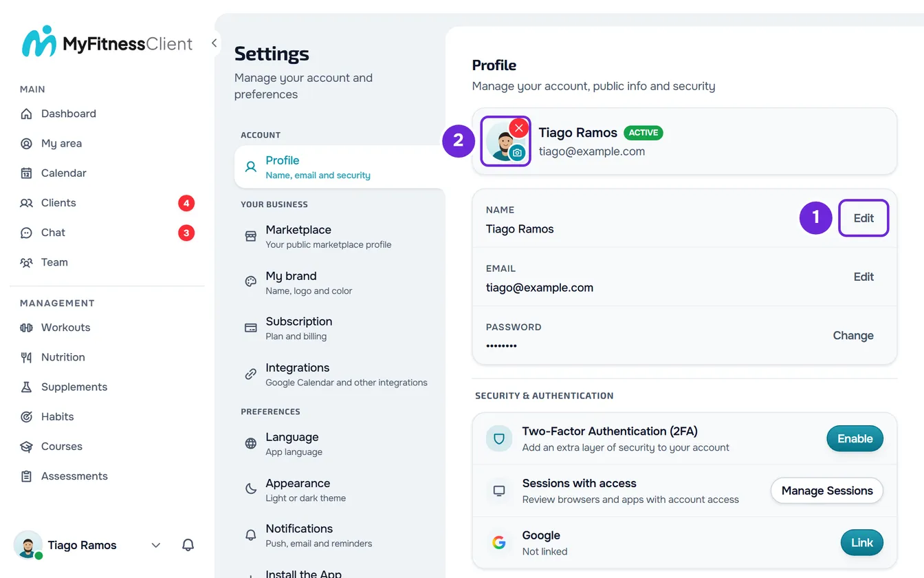
Task: Click the tiago@example.com text under the profile name
Action: (592, 151)
